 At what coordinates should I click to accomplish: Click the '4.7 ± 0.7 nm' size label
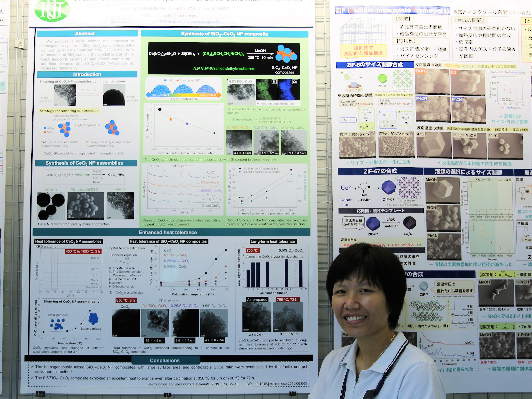point(214,340)
